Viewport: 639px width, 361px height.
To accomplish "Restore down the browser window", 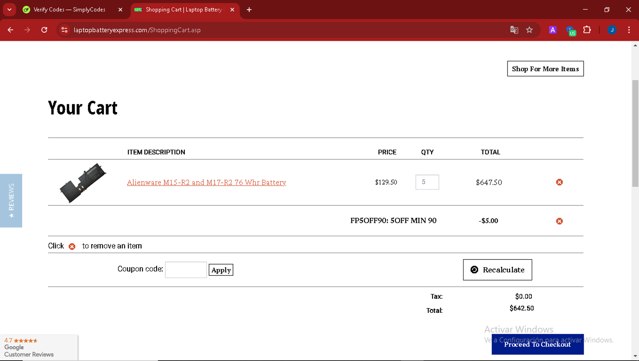I will tap(607, 9).
